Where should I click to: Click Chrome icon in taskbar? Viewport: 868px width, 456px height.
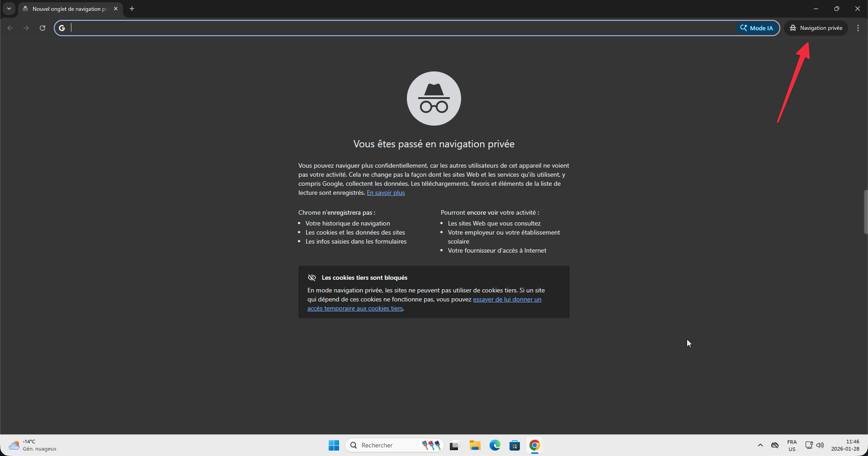(x=534, y=445)
